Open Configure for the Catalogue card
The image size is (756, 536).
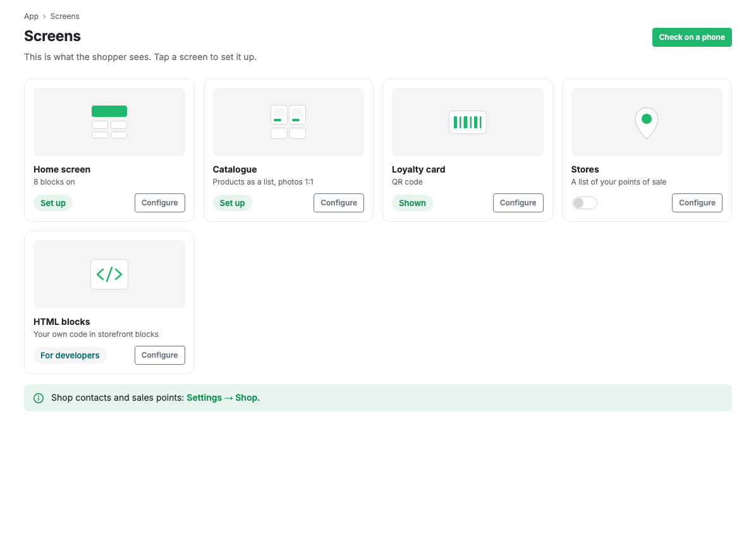pos(338,203)
